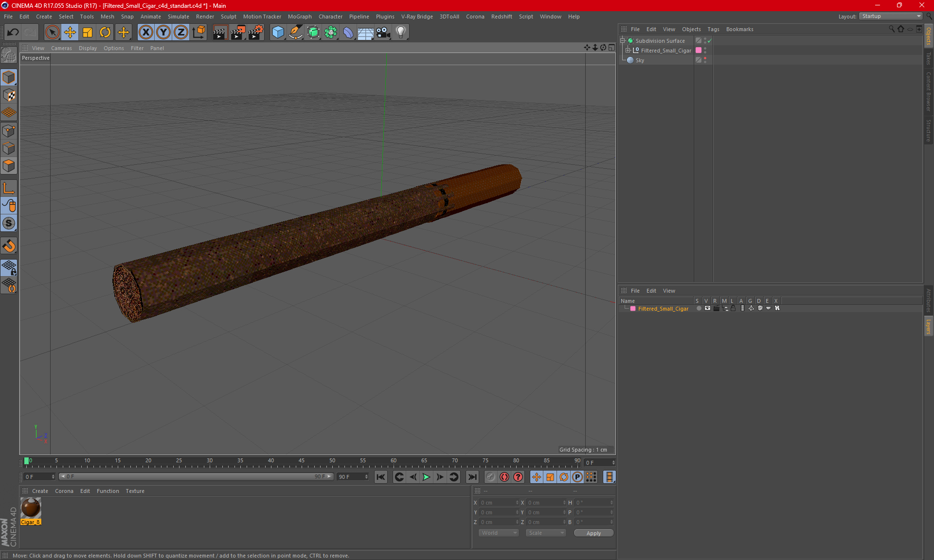Viewport: 934px width, 560px height.
Task: Click pink swatch in Layers manager row
Action: pyautogui.click(x=633, y=309)
